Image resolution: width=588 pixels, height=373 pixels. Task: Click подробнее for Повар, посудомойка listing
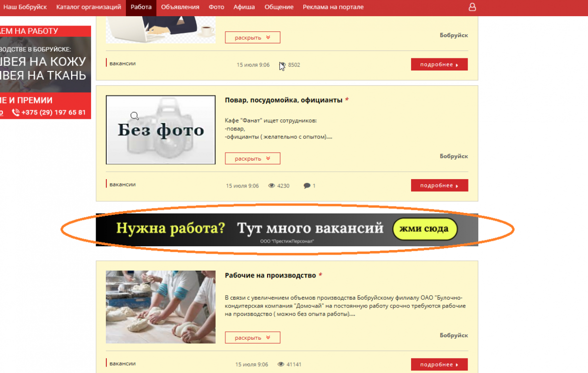tap(440, 186)
